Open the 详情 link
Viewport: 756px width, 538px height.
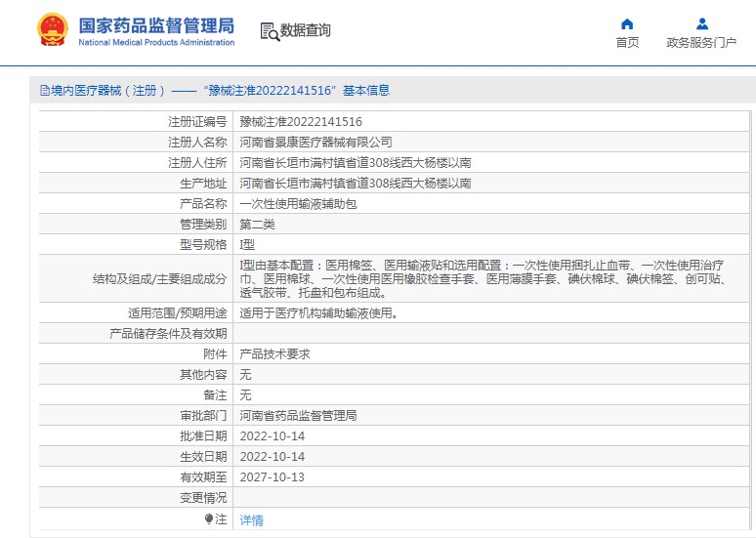tap(252, 520)
